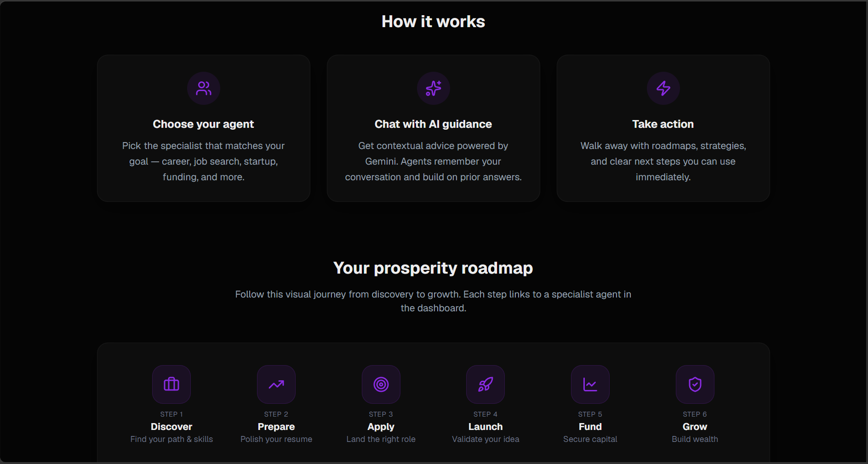
Task: Select the trending-up arrow icon for Prepare
Action: coord(276,384)
